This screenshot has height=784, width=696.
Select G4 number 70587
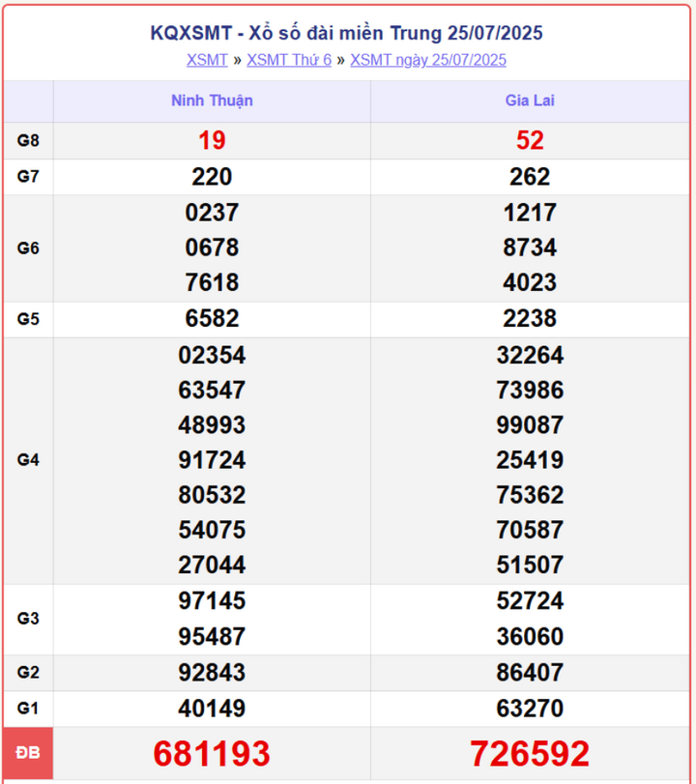click(x=530, y=530)
